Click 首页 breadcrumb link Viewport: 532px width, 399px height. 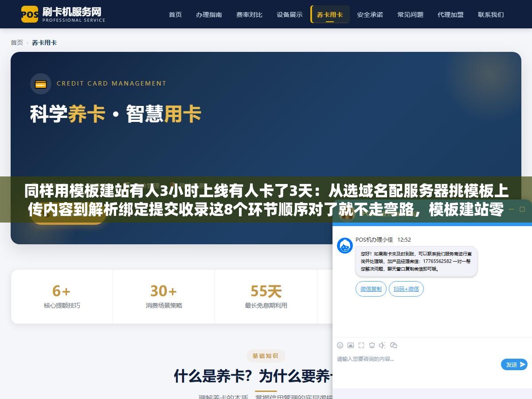tap(17, 43)
